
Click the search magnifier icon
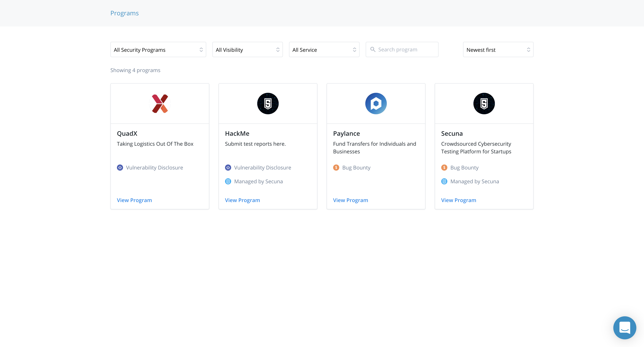(x=373, y=49)
